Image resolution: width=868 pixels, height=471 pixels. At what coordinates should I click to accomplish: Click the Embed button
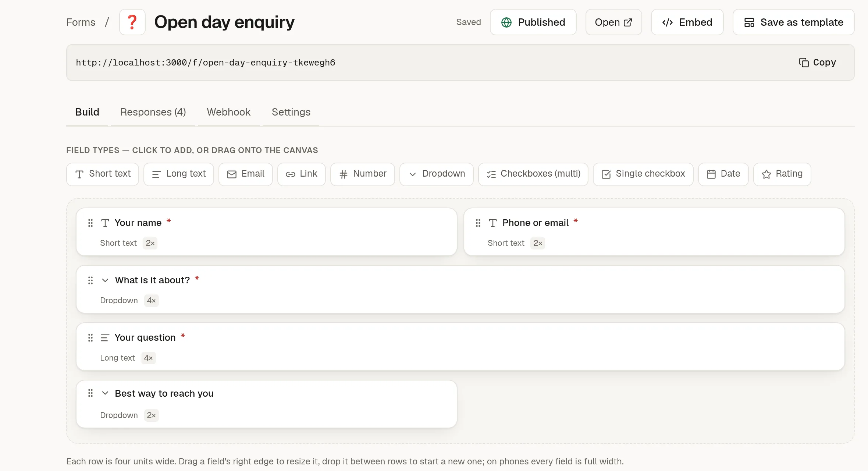(687, 22)
